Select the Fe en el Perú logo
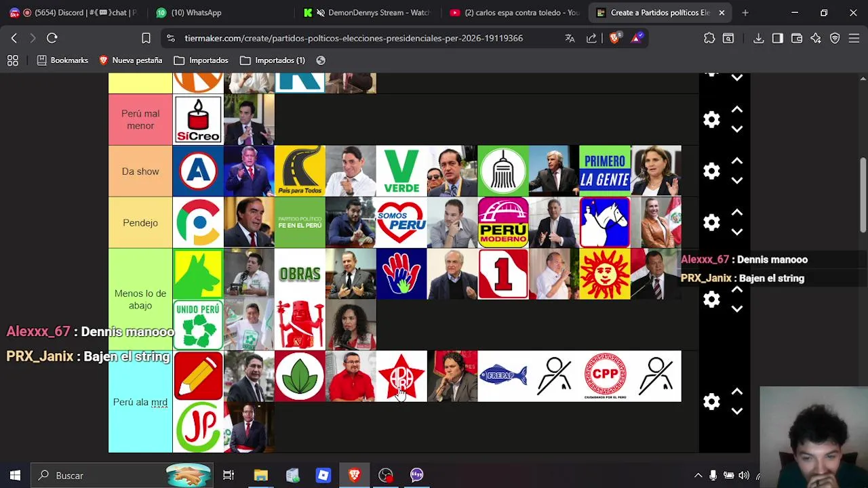 300,223
